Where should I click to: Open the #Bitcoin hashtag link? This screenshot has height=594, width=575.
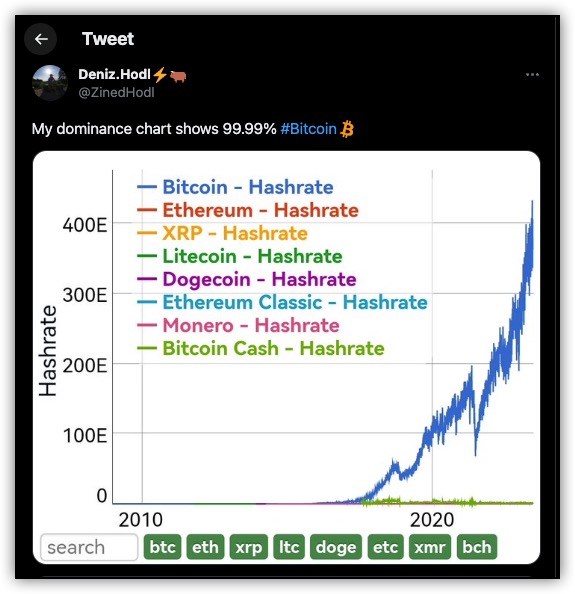308,129
